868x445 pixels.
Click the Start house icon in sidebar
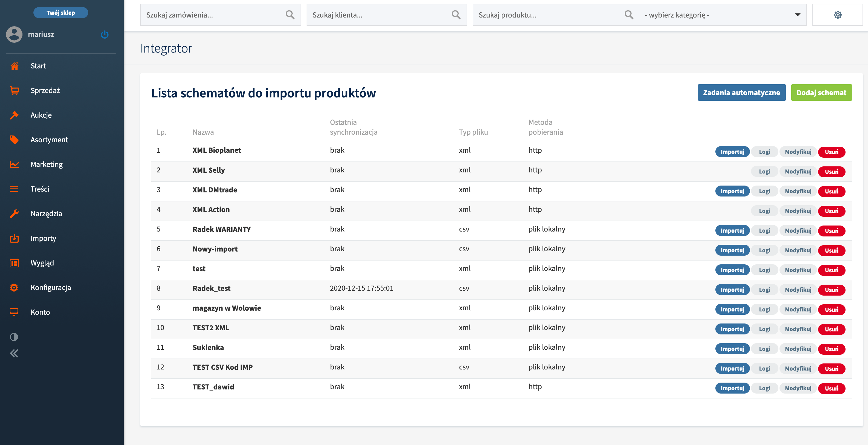(14, 66)
